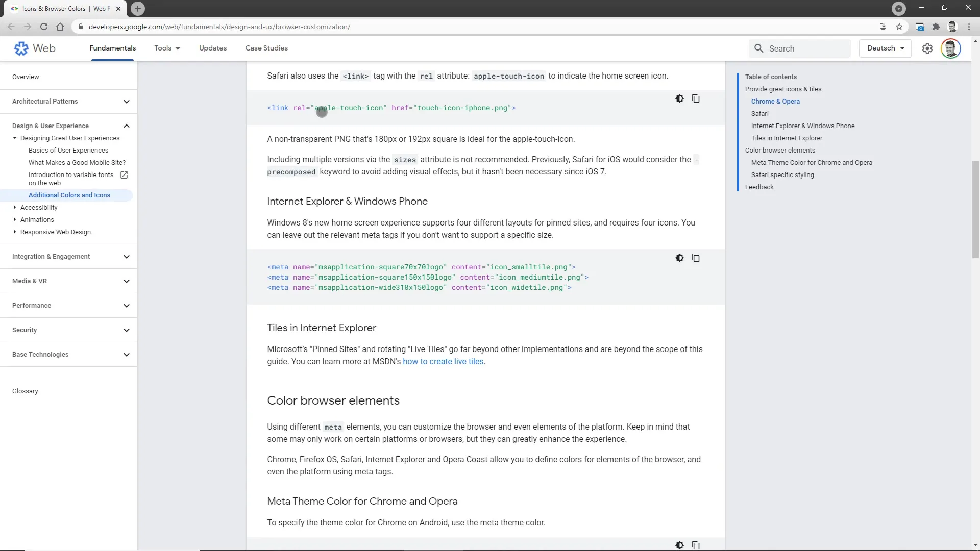Open the how to create live tiles link

pyautogui.click(x=443, y=362)
